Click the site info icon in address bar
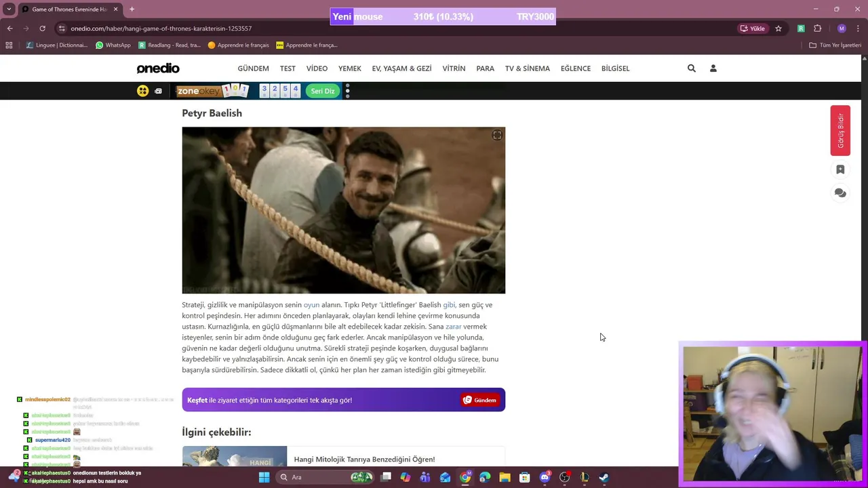This screenshot has height=488, width=868. pos(62,28)
